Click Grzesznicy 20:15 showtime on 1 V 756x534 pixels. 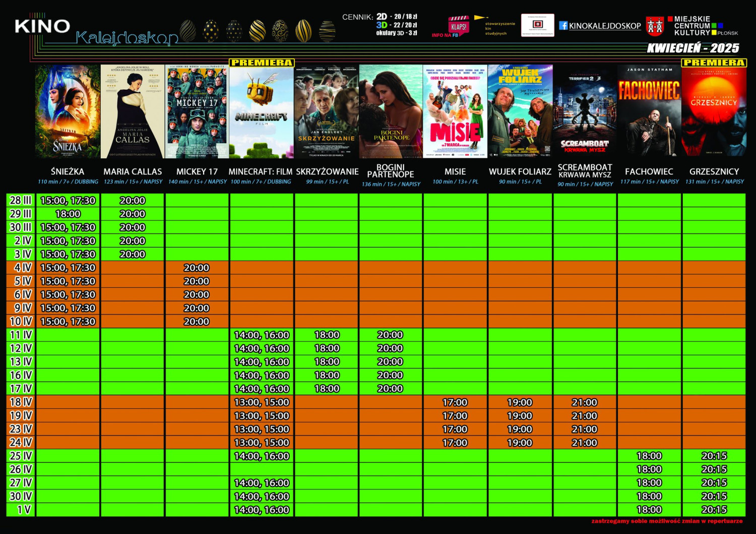pos(714,510)
